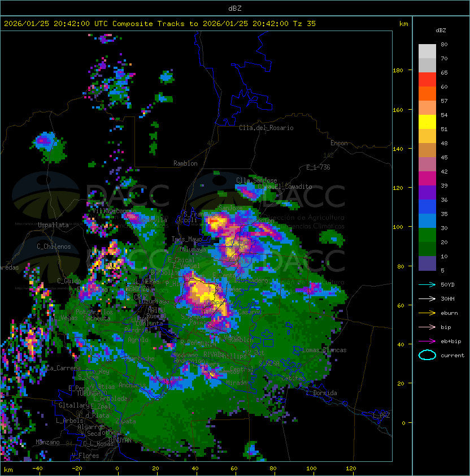Click the C_Guido map label
This screenshot has width=470, height=476.
tap(69, 281)
